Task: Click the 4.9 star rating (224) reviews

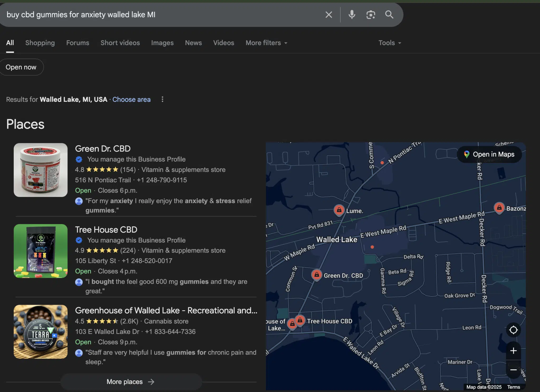Action: (x=105, y=250)
